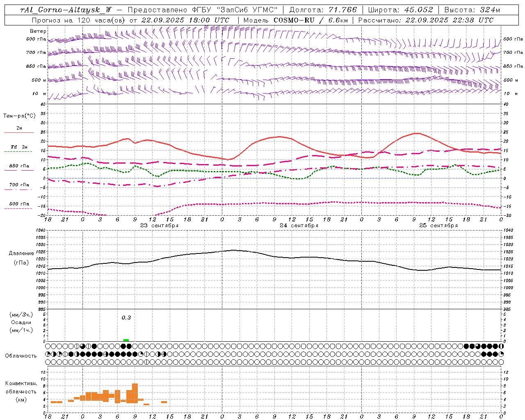525x420 pixels.
Task: Click the elevation text Высота: 324м
Action: click(472, 10)
